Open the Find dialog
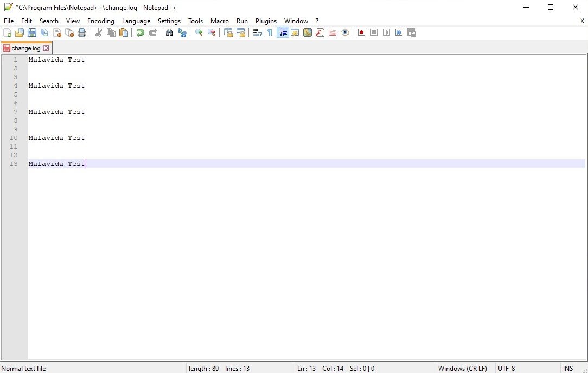 (170, 33)
